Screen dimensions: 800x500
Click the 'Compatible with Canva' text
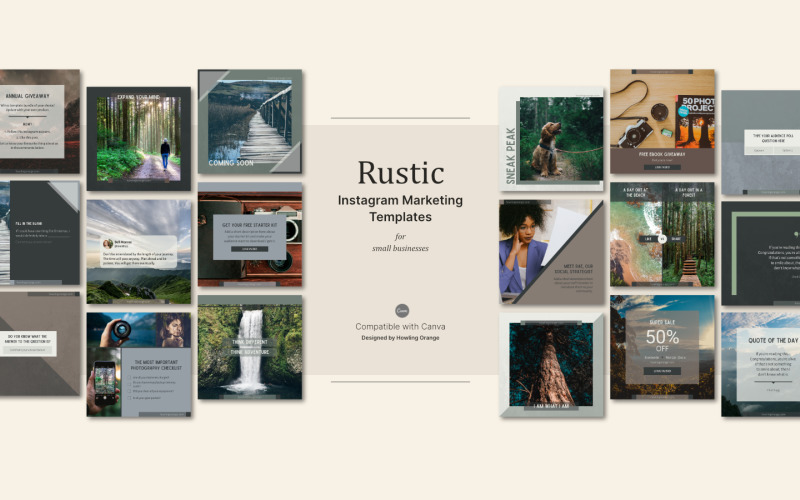tap(401, 327)
